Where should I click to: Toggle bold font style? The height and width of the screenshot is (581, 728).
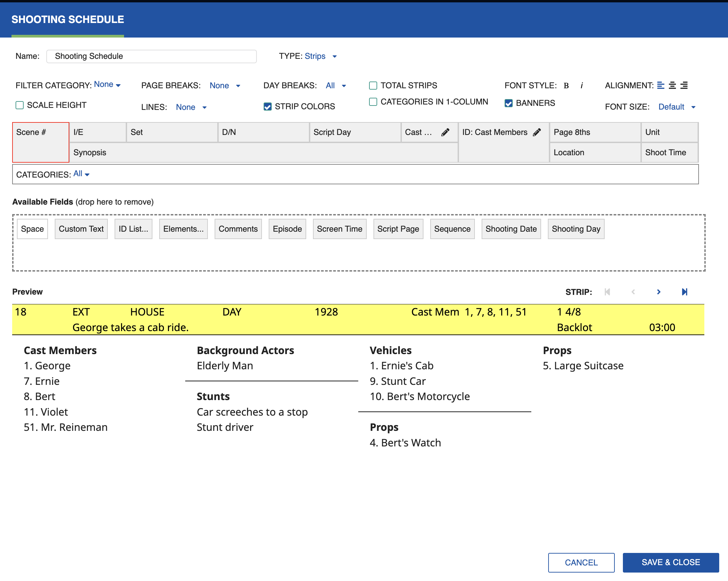(566, 86)
